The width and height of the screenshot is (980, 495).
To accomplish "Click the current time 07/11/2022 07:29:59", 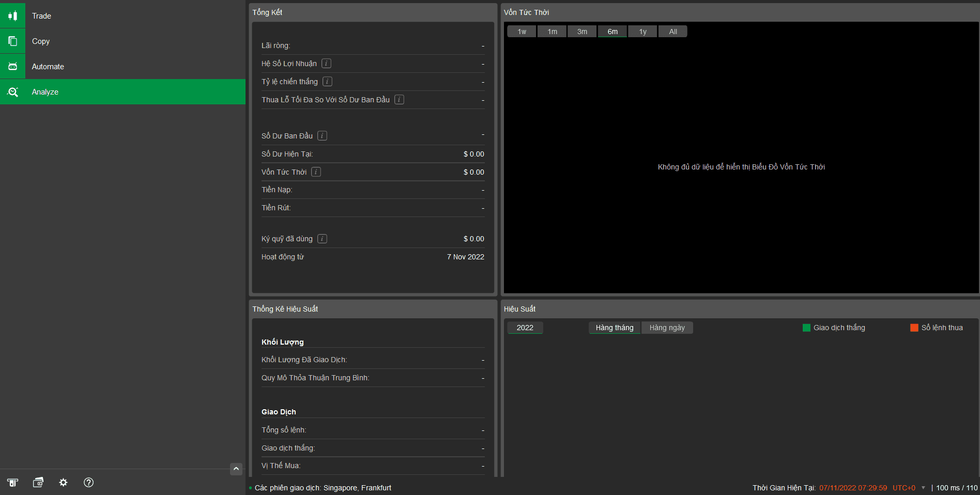I will click(x=853, y=488).
